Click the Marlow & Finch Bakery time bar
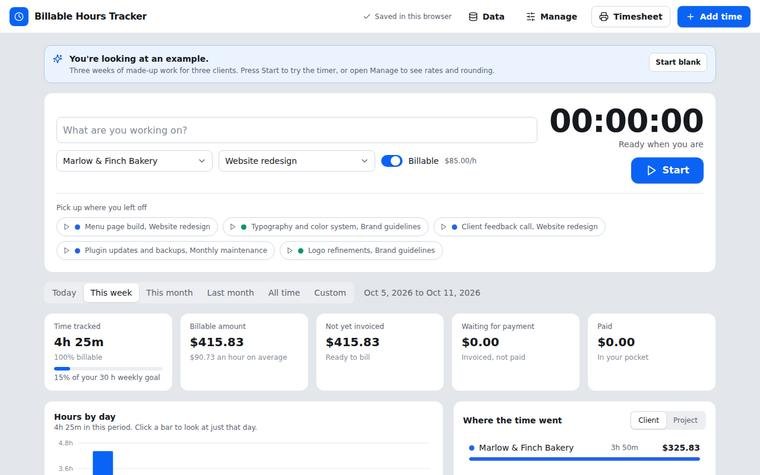The width and height of the screenshot is (760, 475). [x=584, y=459]
